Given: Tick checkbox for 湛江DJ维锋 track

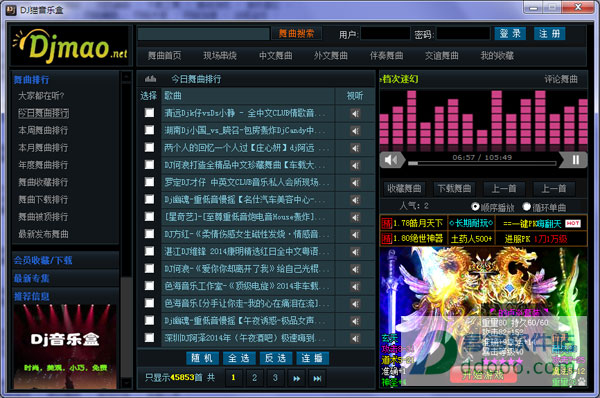Looking at the screenshot, I should click(149, 251).
